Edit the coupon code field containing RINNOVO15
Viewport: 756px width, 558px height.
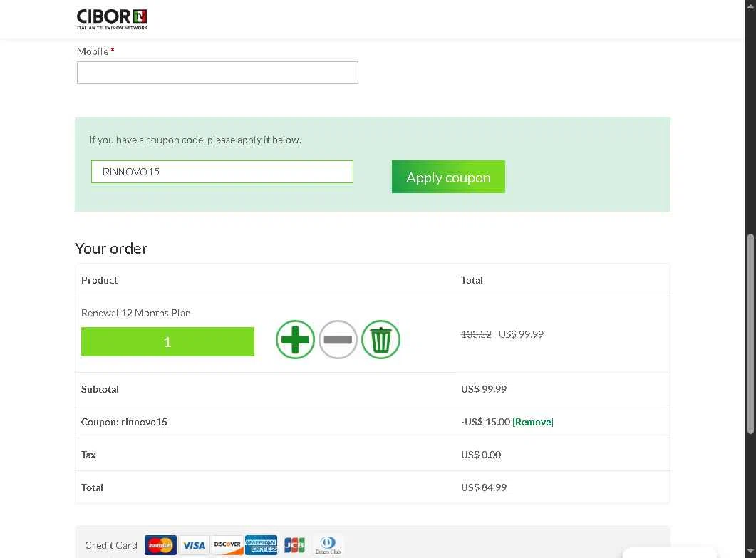[x=222, y=172]
